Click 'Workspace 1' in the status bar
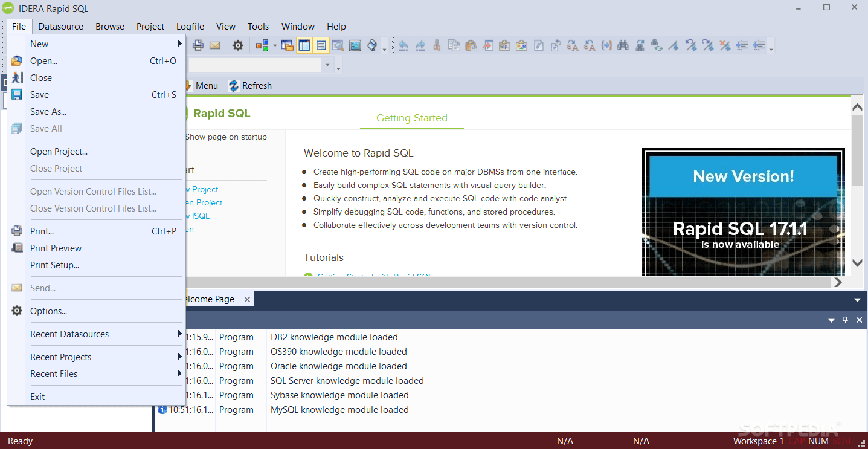The height and width of the screenshot is (449, 868). point(758,441)
